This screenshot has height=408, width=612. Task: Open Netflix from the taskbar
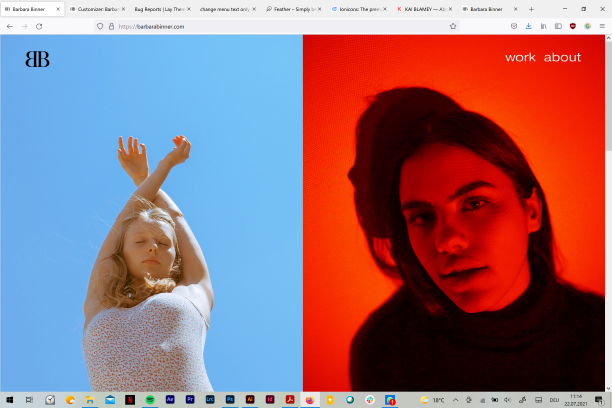130,400
